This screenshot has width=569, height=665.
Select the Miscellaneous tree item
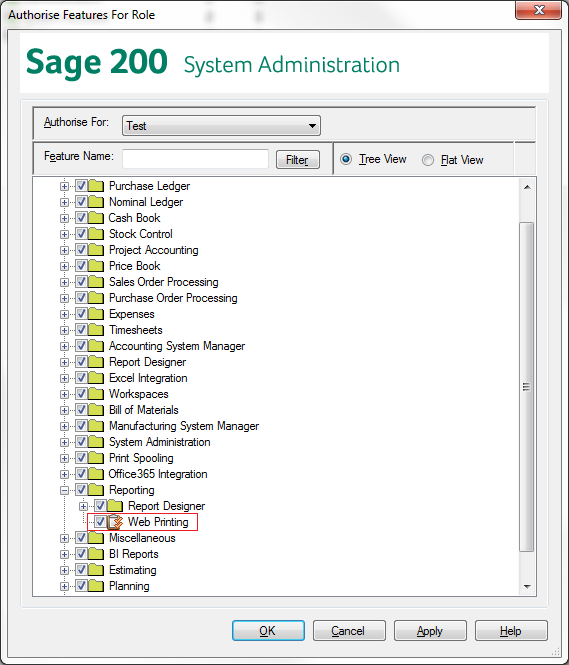142,538
